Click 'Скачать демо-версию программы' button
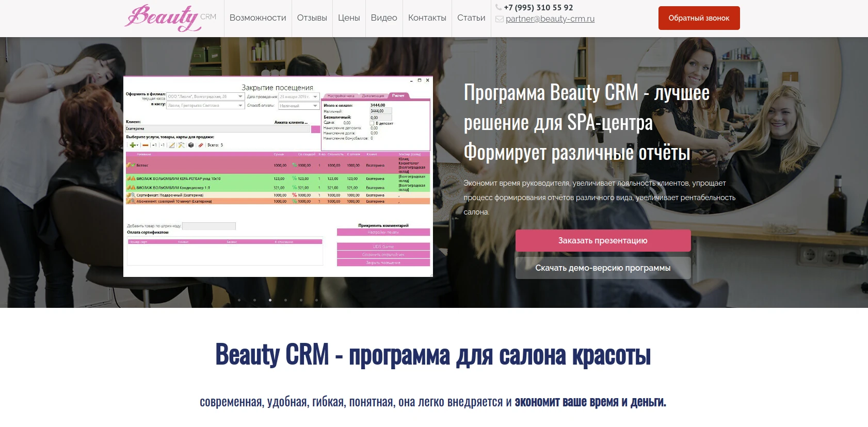The width and height of the screenshot is (868, 427). [603, 268]
